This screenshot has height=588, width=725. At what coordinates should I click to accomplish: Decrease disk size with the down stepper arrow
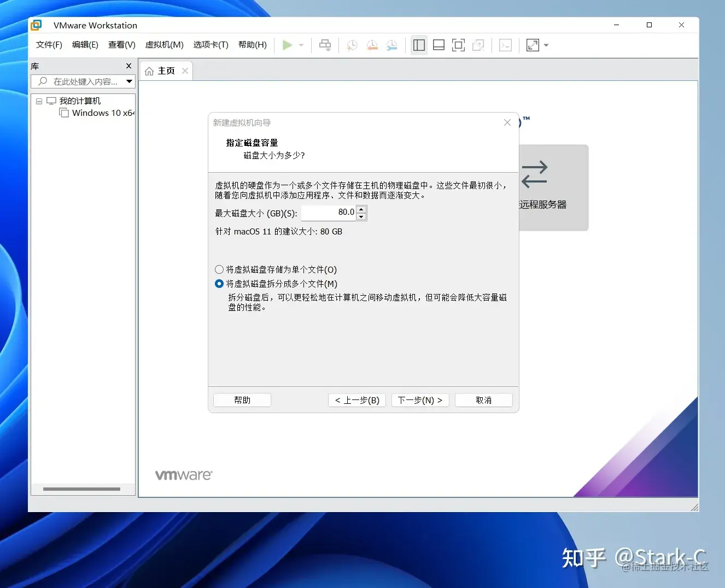tap(361, 217)
